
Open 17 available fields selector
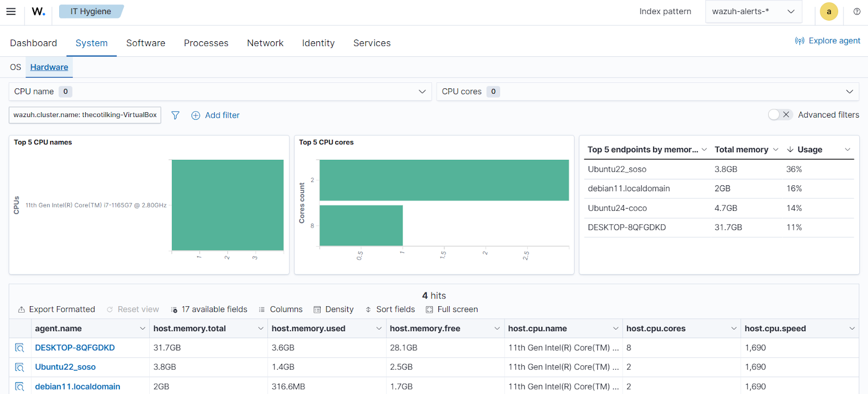(x=209, y=309)
